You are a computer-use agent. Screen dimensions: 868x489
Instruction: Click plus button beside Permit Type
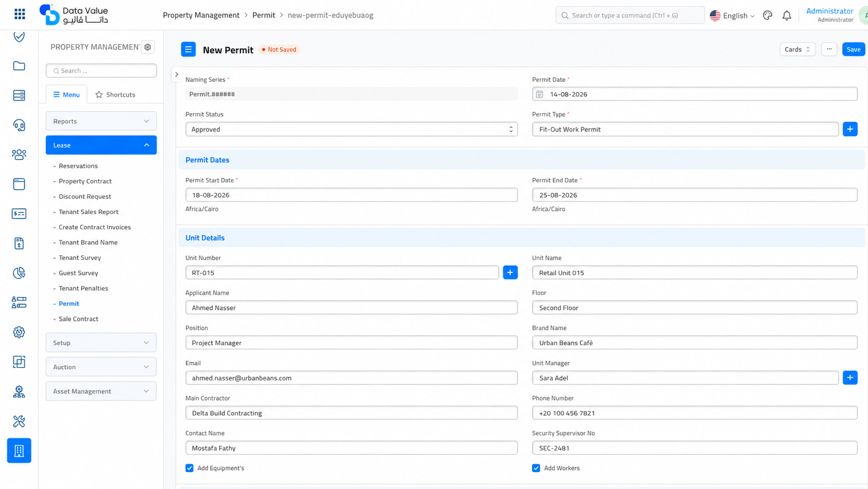(x=850, y=129)
